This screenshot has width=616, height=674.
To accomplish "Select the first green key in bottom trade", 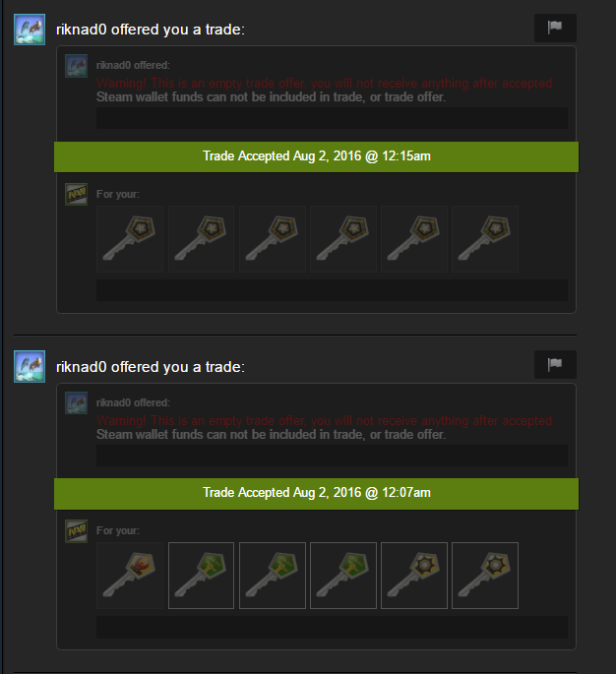I will pos(201,576).
